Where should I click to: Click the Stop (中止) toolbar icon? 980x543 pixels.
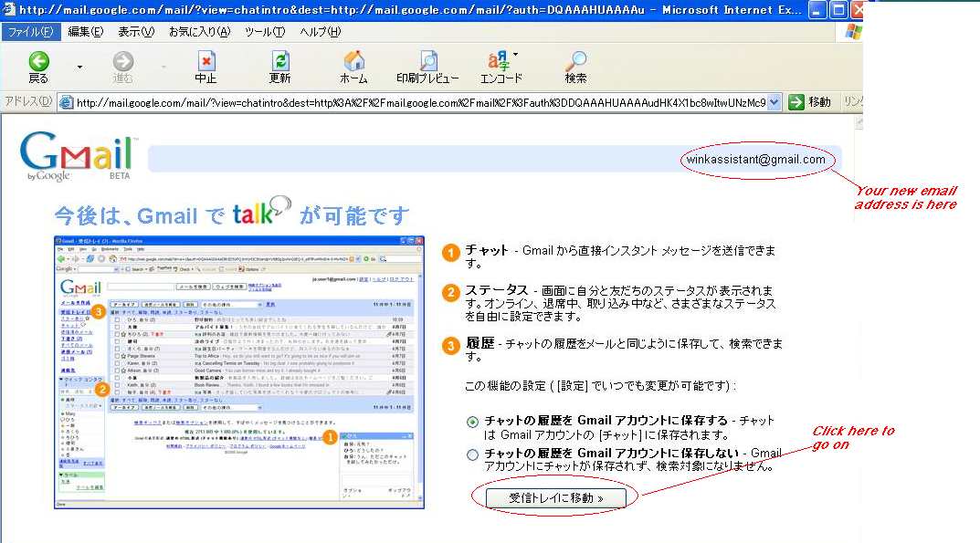click(206, 61)
